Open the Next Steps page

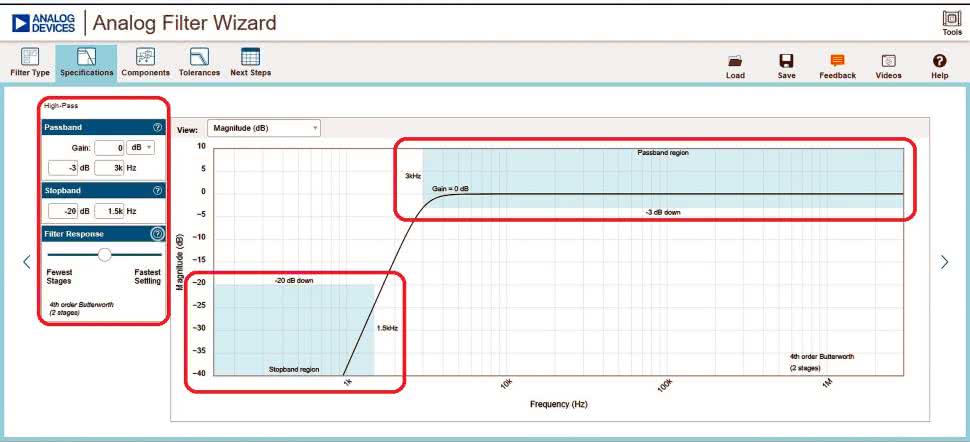[251, 58]
